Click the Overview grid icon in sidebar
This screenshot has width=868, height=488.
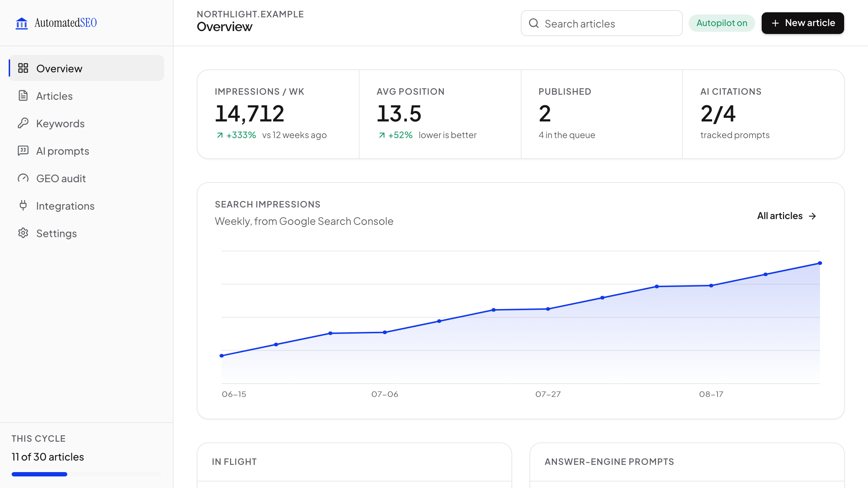pos(23,68)
